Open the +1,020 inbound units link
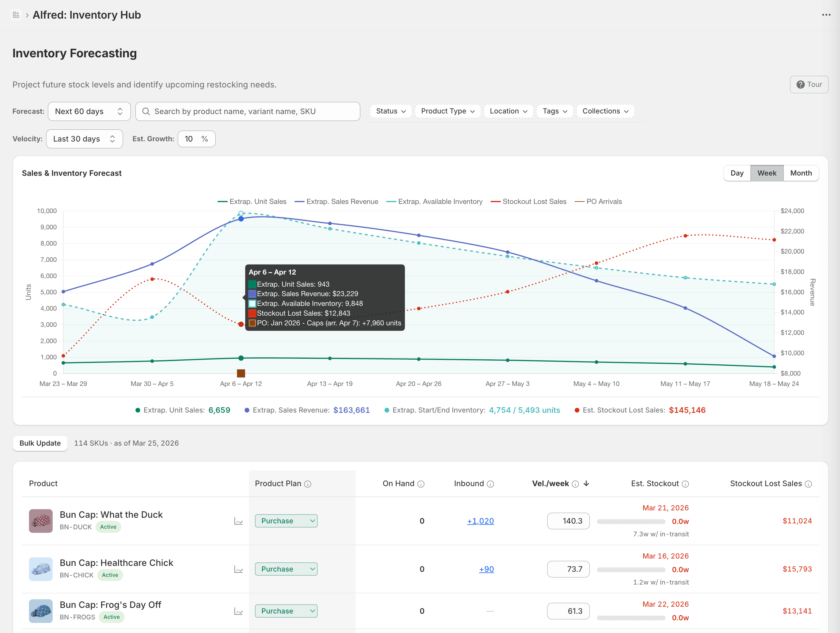 (x=480, y=521)
